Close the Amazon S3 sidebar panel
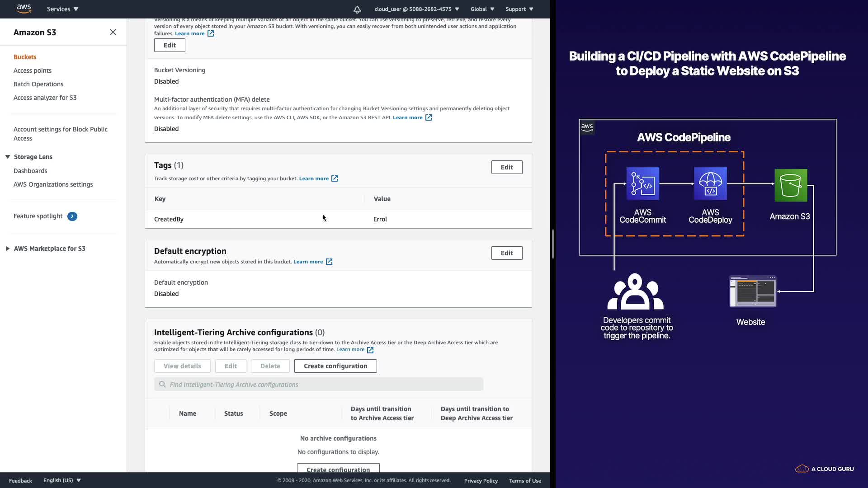 (x=113, y=32)
